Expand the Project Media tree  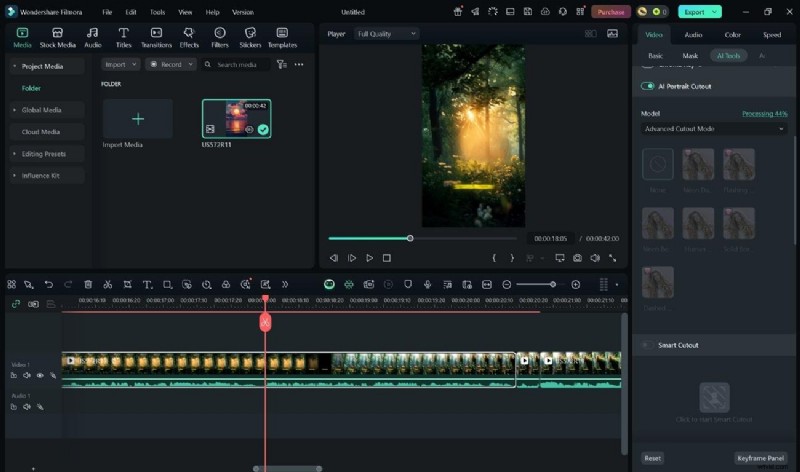[x=14, y=66]
